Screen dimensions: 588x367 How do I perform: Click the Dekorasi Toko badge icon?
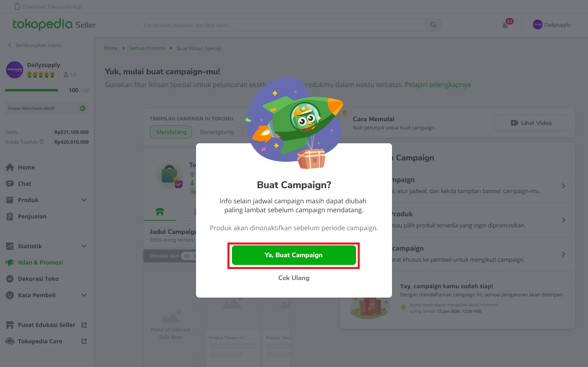10,279
